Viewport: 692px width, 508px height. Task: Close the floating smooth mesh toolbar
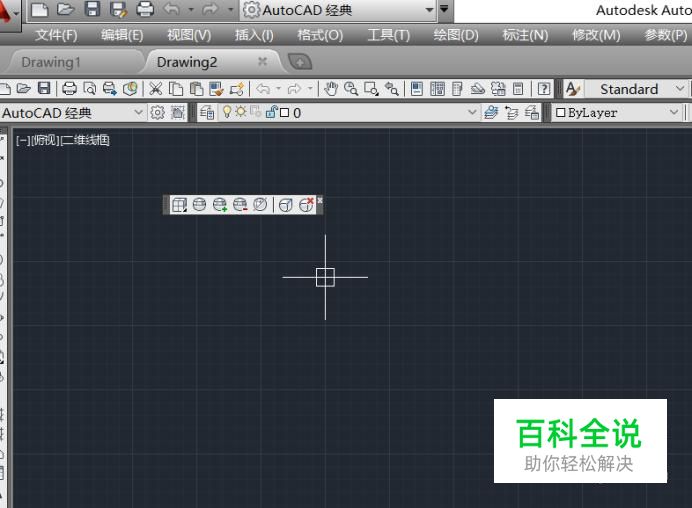[320, 200]
